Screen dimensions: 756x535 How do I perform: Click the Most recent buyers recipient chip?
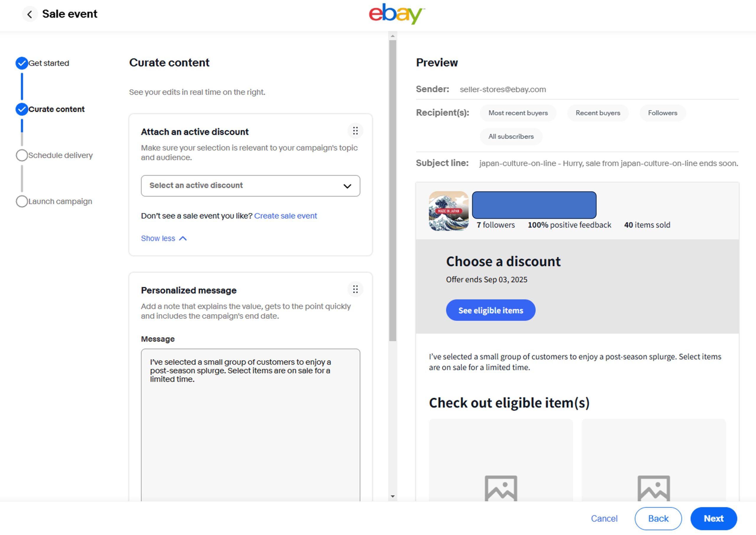tap(518, 113)
